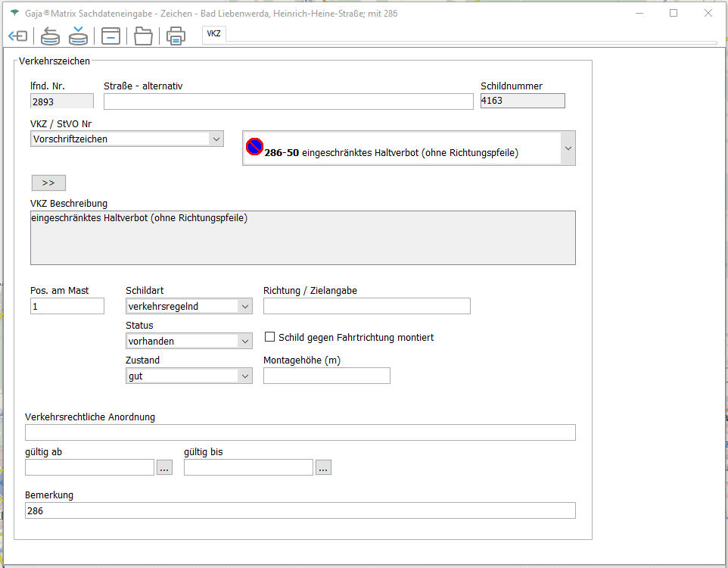Open date picker for 'gültig bis'
The image size is (728, 568).
click(323, 468)
